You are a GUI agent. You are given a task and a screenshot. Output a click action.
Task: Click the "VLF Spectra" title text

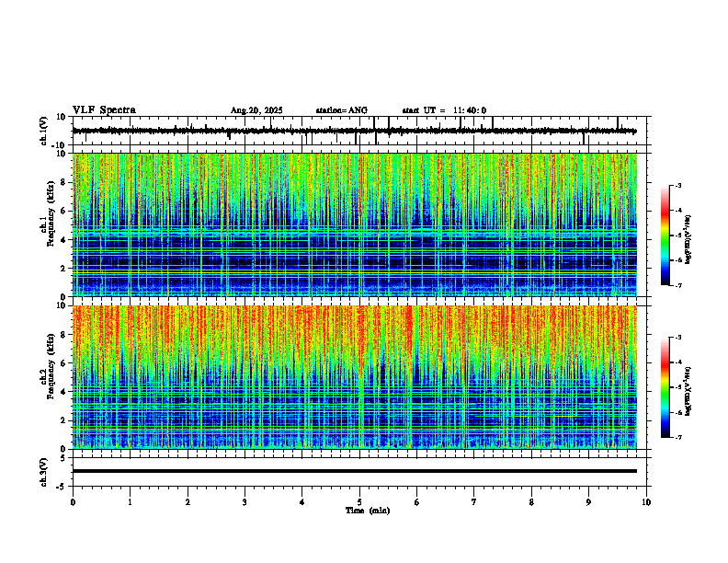[x=104, y=110]
